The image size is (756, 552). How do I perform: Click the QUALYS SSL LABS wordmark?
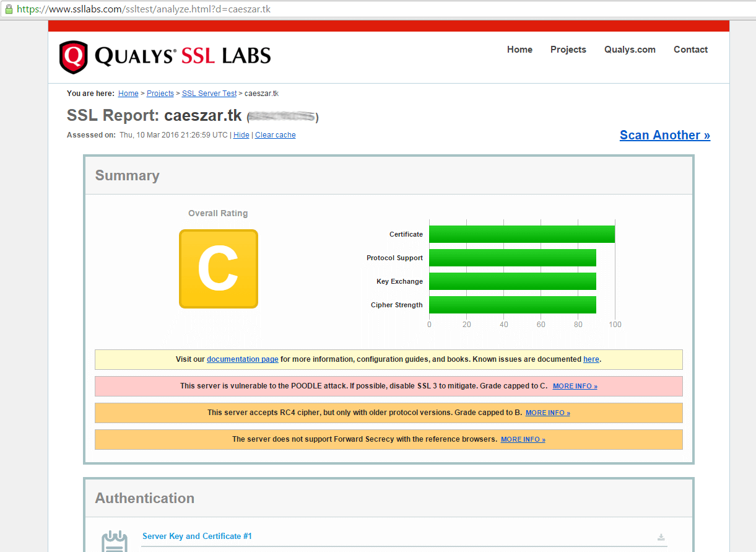183,56
